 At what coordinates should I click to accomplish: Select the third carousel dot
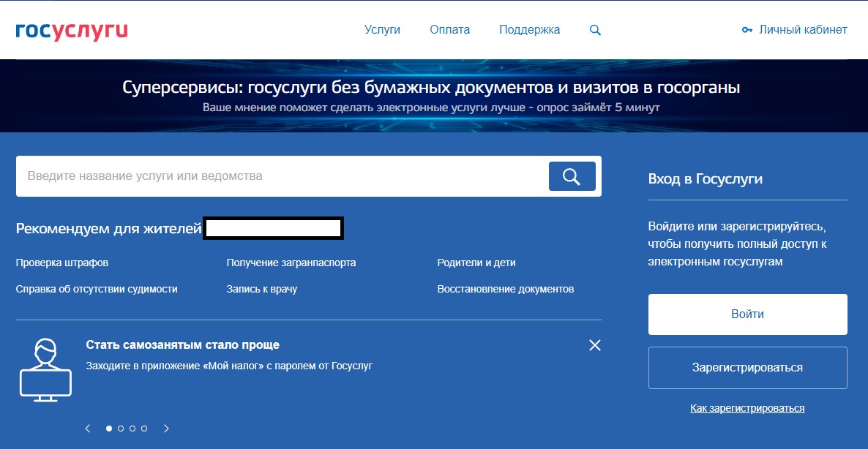(132, 428)
